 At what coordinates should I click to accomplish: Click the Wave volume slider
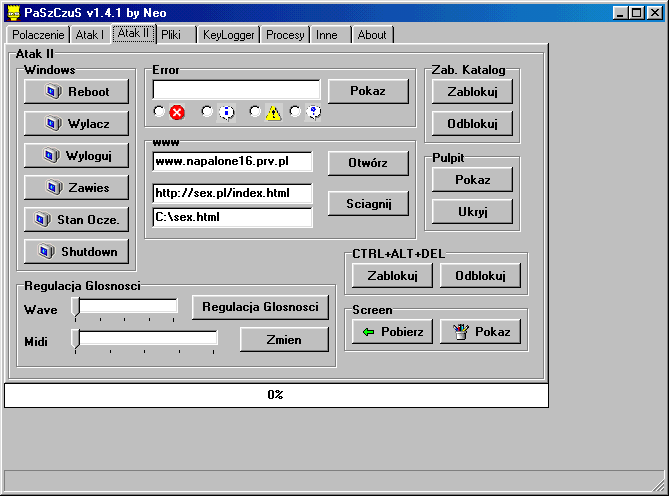click(125, 306)
